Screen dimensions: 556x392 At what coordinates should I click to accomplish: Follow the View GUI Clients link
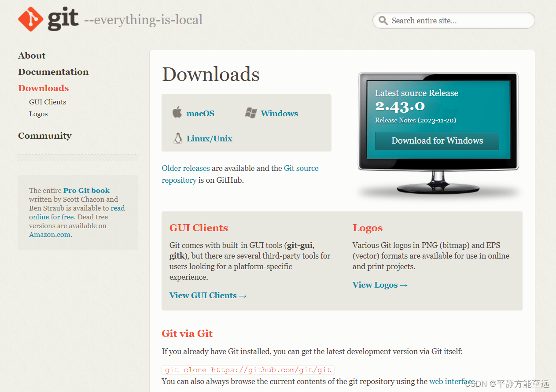(208, 296)
